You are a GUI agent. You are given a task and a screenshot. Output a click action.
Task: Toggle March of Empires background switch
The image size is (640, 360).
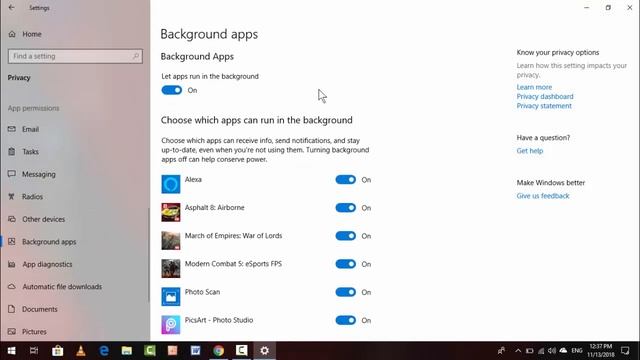346,236
